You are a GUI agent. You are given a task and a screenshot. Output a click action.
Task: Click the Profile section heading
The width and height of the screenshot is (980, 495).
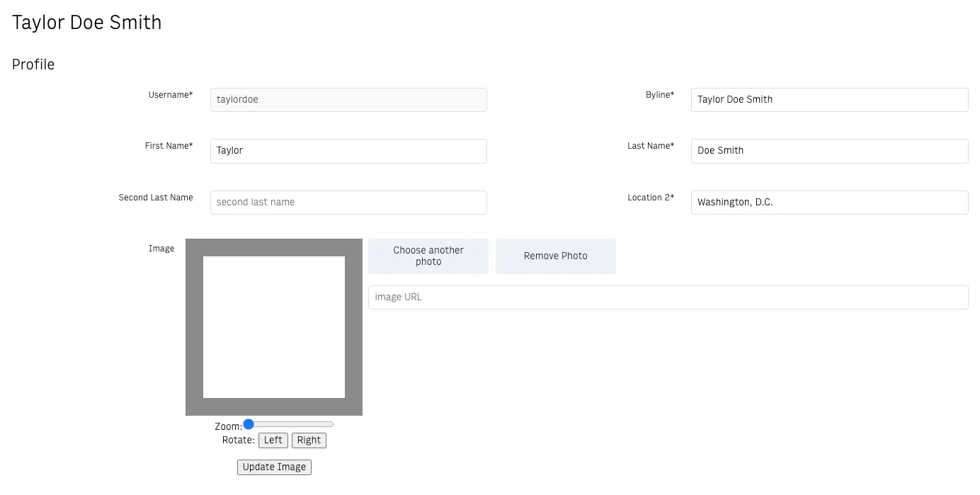click(33, 64)
